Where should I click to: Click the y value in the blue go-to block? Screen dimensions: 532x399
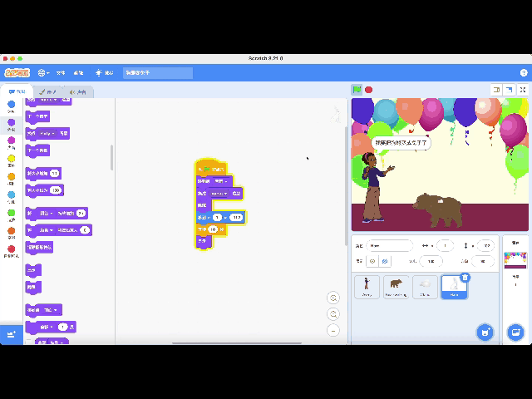point(236,218)
